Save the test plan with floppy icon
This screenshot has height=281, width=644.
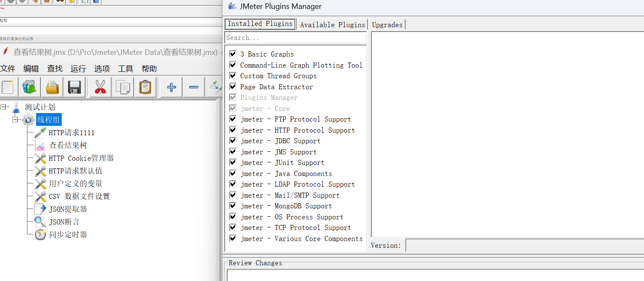74,88
